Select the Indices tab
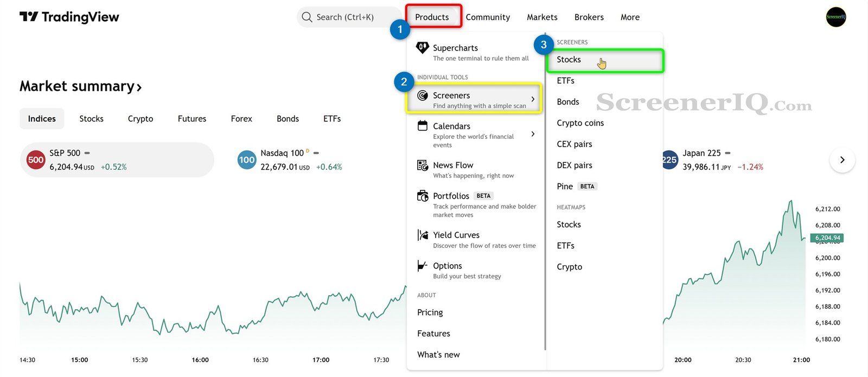Screen dimensions: 868x377 [x=42, y=119]
